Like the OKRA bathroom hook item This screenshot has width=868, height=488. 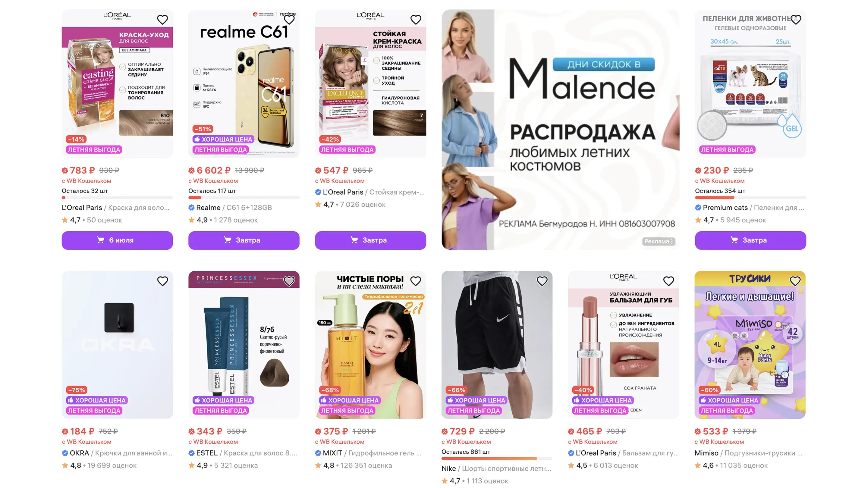(x=162, y=281)
